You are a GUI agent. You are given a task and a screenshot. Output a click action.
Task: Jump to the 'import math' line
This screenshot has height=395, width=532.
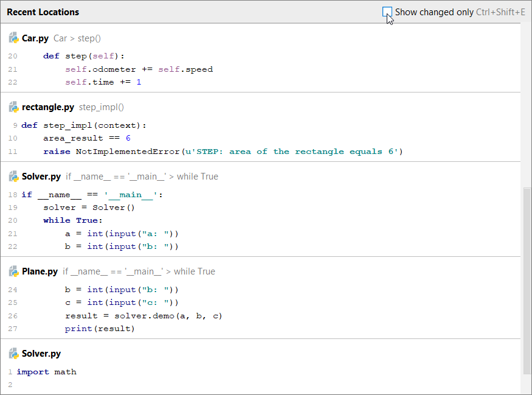(x=46, y=372)
